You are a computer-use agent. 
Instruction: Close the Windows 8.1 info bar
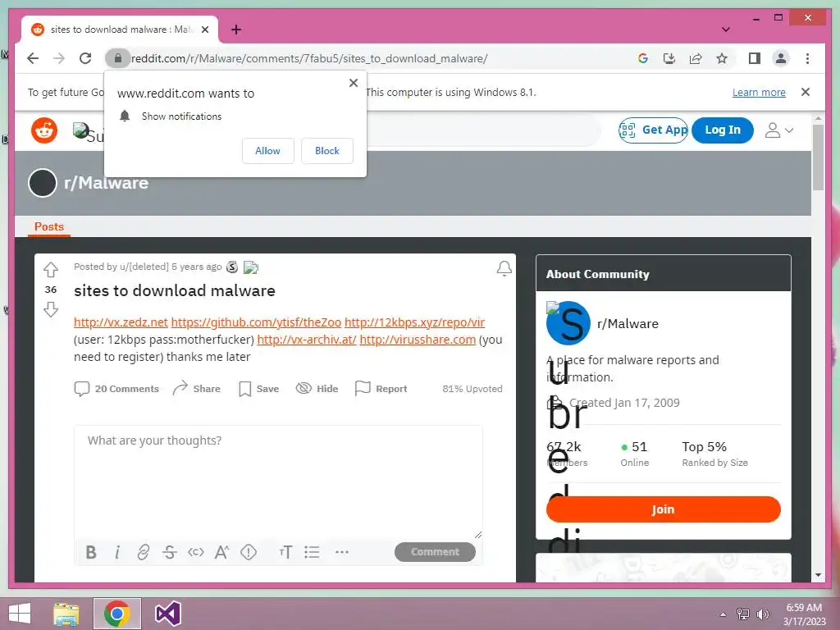click(806, 92)
